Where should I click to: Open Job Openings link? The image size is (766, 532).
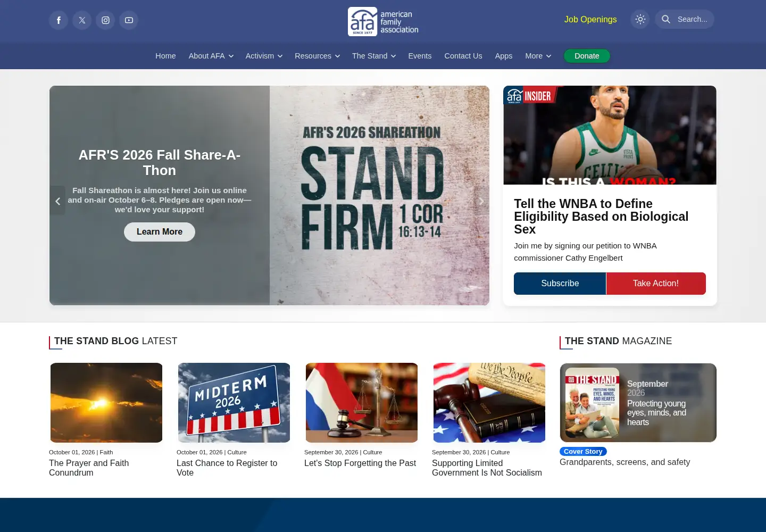tap(590, 19)
